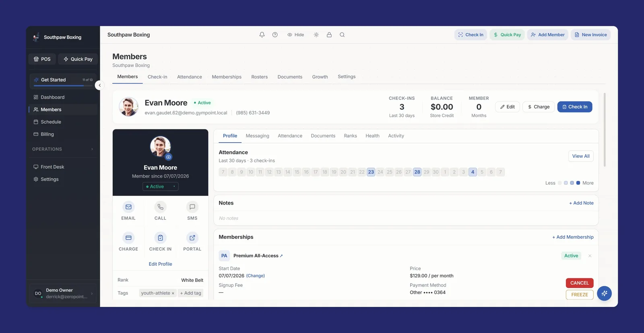Click the Southpaw Boxing logo icon
644x333 pixels.
(36, 37)
